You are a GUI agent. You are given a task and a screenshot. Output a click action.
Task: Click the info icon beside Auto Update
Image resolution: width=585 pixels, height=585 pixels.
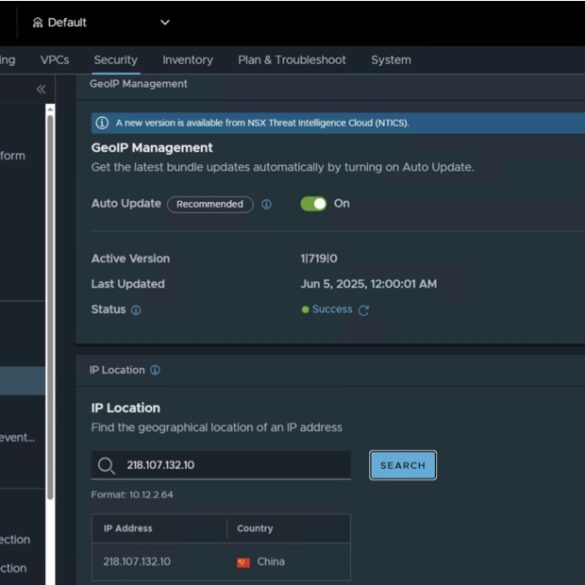[266, 204]
